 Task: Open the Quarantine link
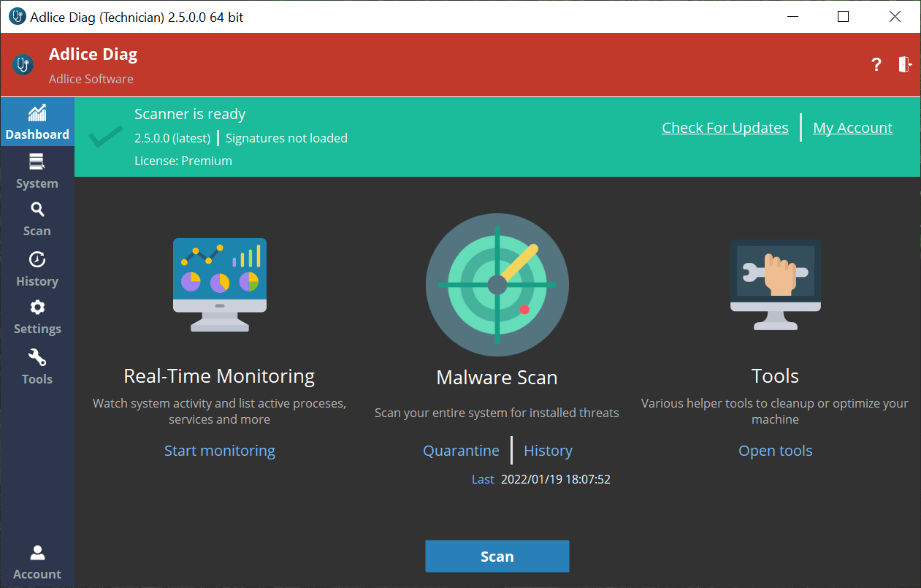[461, 451]
